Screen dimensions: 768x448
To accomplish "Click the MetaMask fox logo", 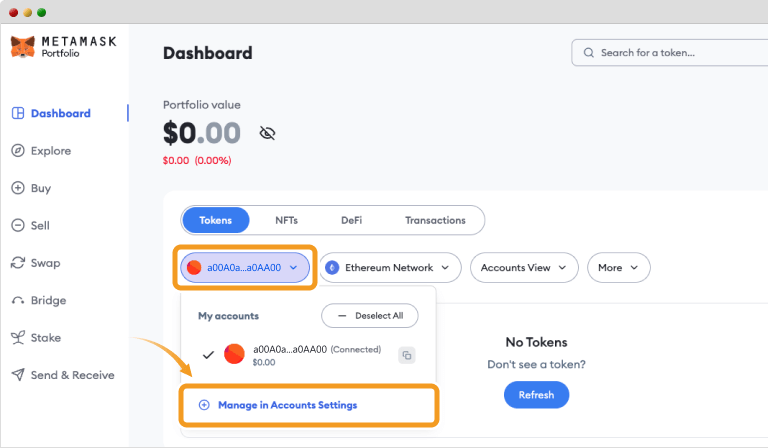I will coord(23,47).
